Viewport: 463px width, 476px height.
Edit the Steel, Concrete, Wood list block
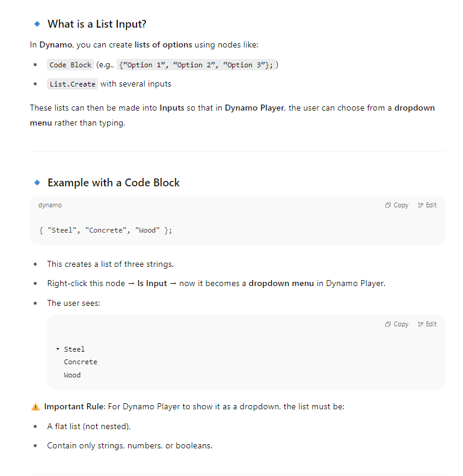tap(428, 325)
